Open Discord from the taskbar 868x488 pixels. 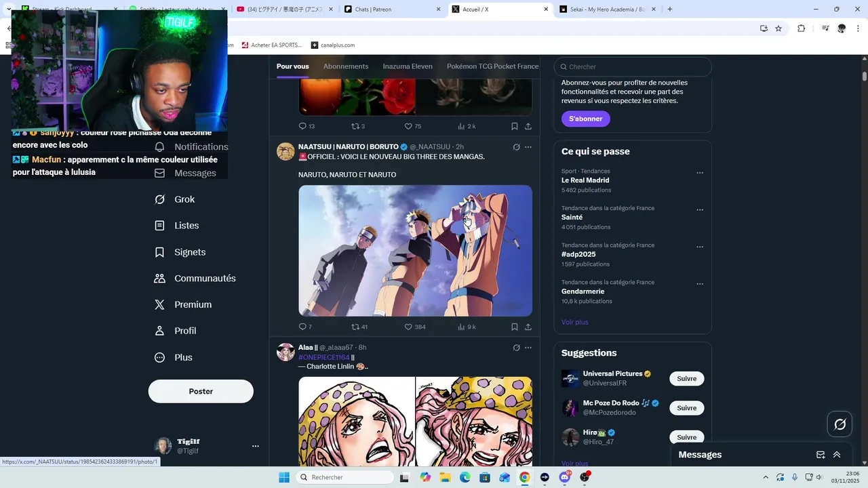tap(564, 477)
